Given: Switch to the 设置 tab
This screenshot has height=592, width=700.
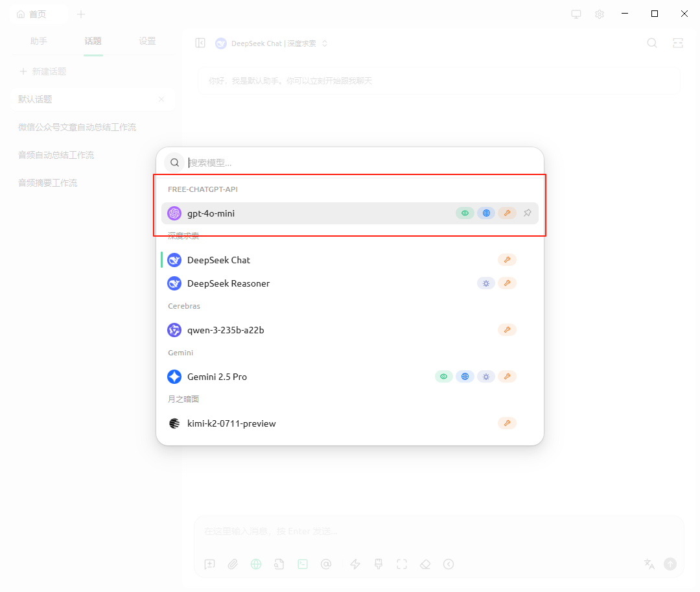Looking at the screenshot, I should click(x=147, y=41).
